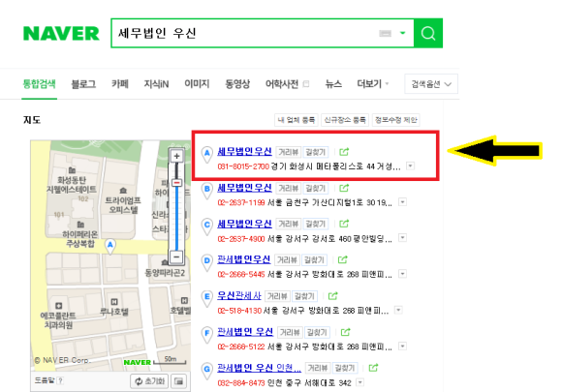The image size is (562, 392).
Task: Click 거리뷰 for result F
Action: click(x=291, y=332)
